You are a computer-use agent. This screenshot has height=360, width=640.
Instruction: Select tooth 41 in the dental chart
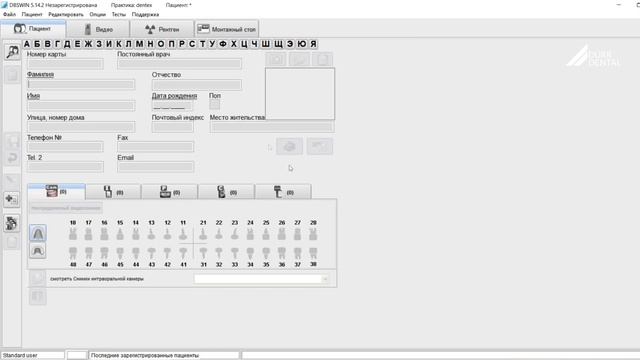pyautogui.click(x=183, y=253)
